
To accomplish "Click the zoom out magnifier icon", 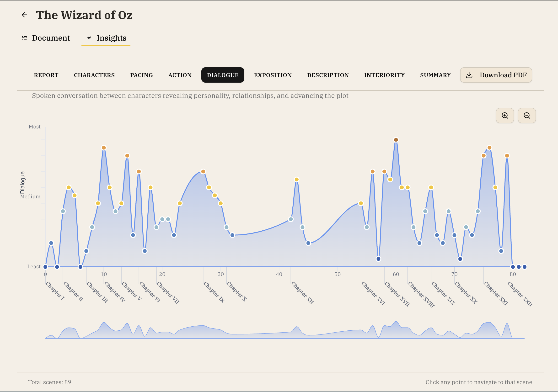I will pos(527,116).
